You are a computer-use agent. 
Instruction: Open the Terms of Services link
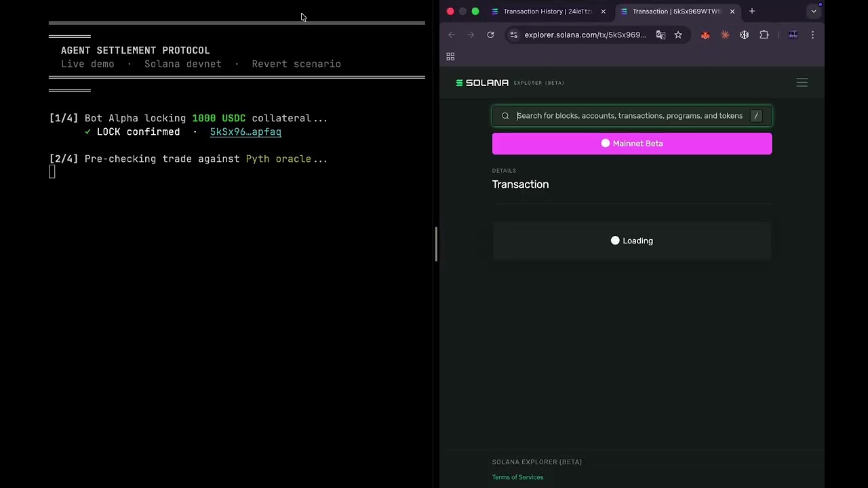517,477
